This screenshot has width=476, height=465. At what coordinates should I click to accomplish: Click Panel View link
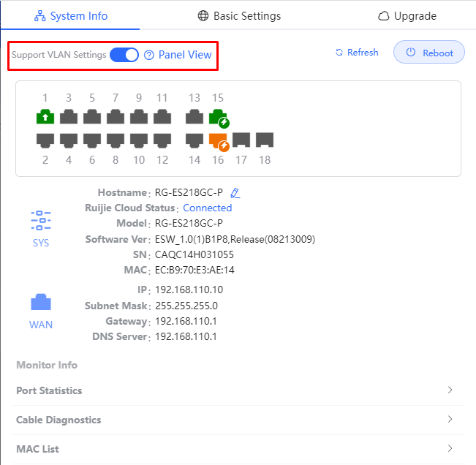coord(185,55)
